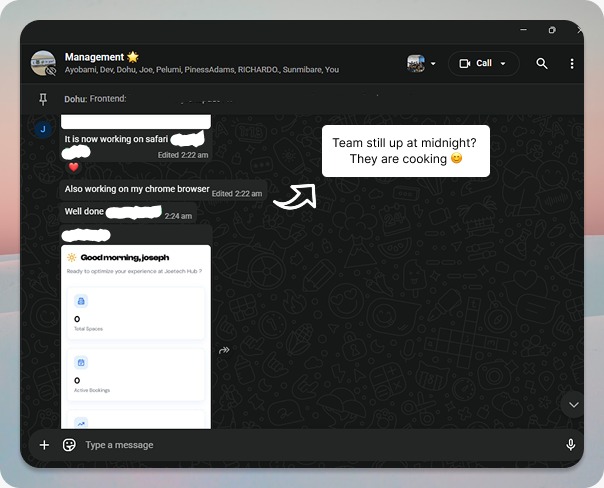Expand the Call options dropdown arrow

503,64
